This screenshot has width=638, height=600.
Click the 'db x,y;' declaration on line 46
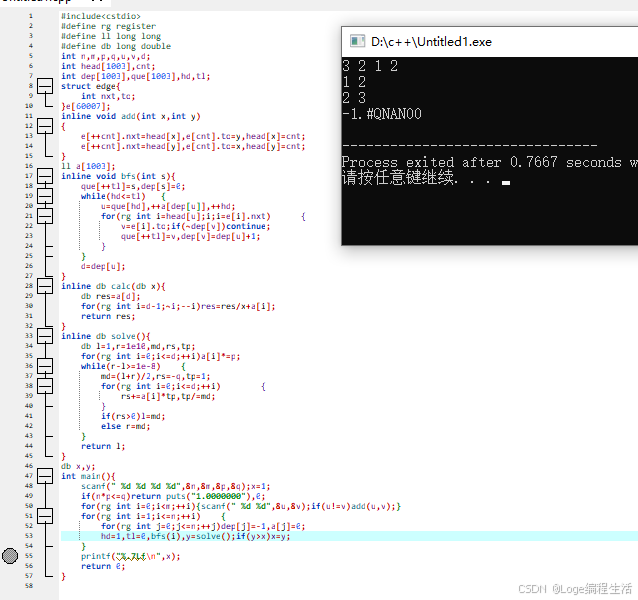[78, 466]
